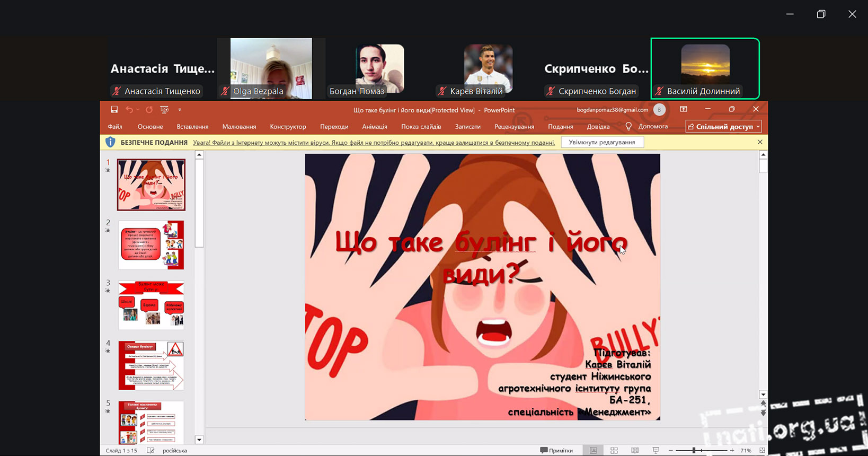Close the protected view warning bar
This screenshot has width=868, height=456.
point(760,142)
